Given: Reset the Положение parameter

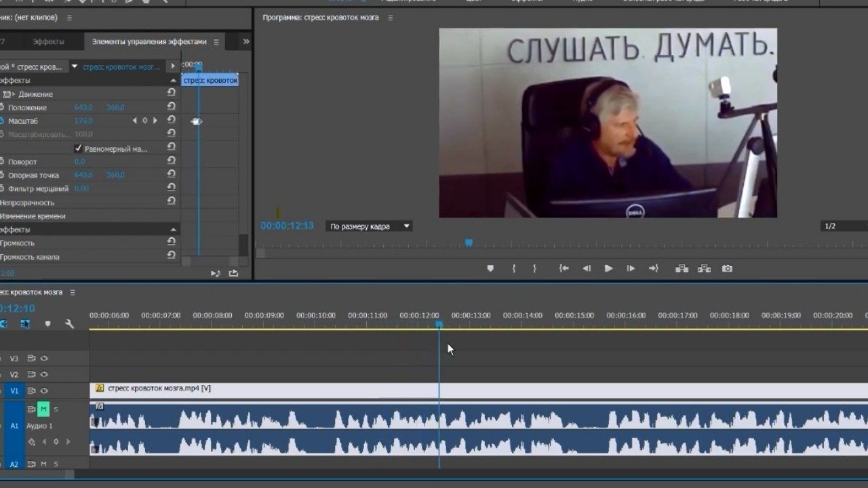Looking at the screenshot, I should coord(171,107).
